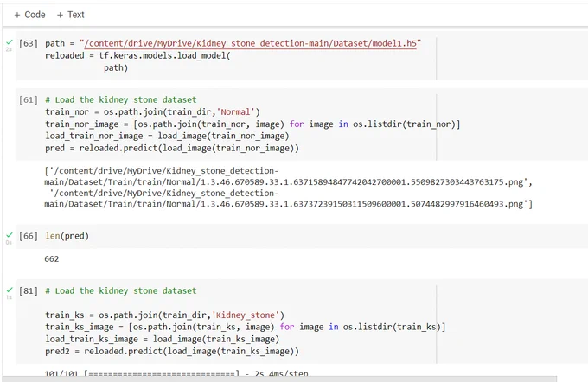
Task: Run cell 81 via its execution count
Action: (x=29, y=291)
